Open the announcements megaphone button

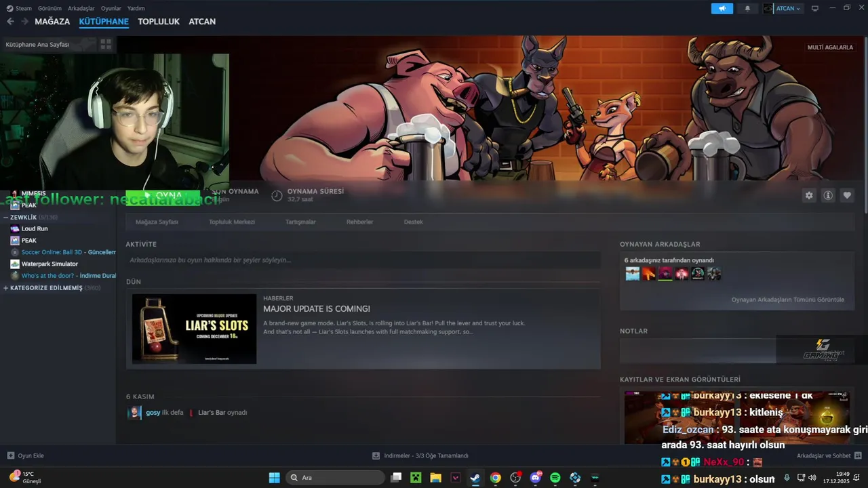coord(722,8)
